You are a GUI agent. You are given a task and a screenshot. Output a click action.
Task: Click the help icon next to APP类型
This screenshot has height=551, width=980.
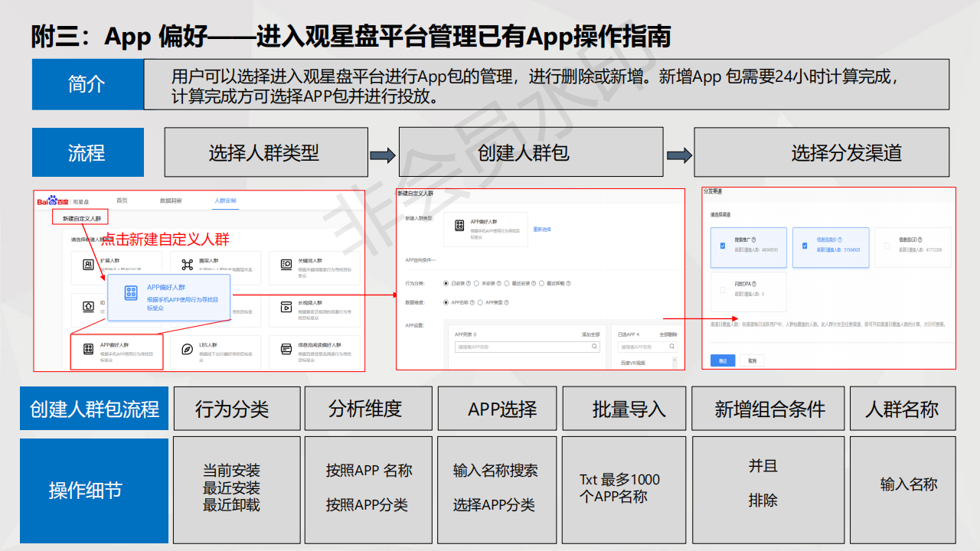click(x=507, y=302)
